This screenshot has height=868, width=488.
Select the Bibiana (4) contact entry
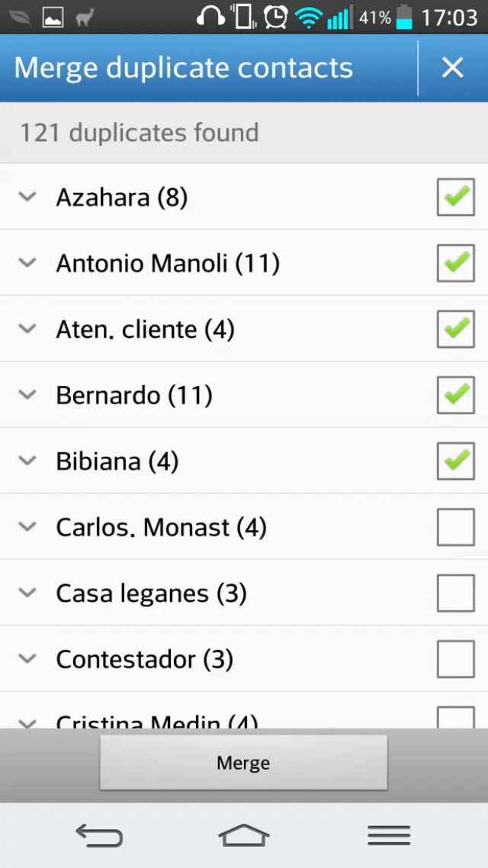[x=117, y=461]
